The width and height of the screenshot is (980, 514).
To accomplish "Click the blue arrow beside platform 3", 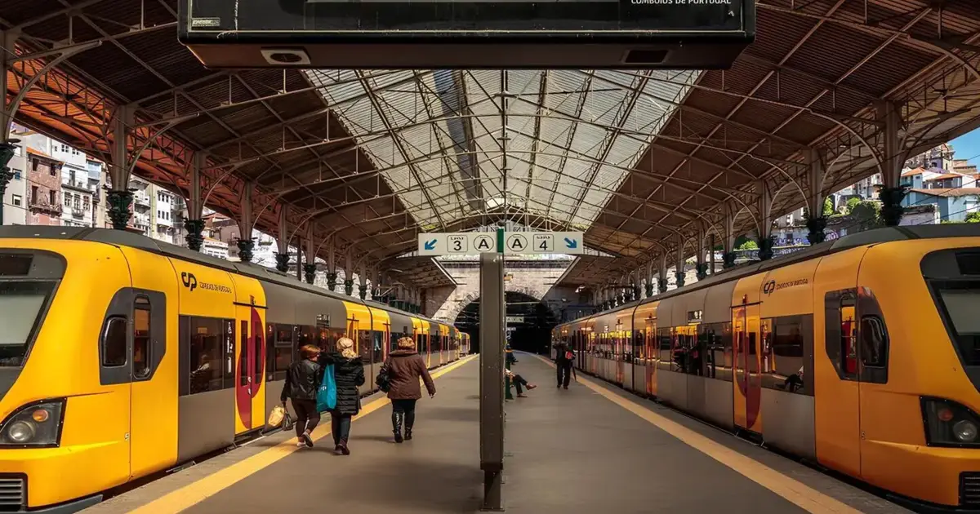I will pyautogui.click(x=430, y=244).
